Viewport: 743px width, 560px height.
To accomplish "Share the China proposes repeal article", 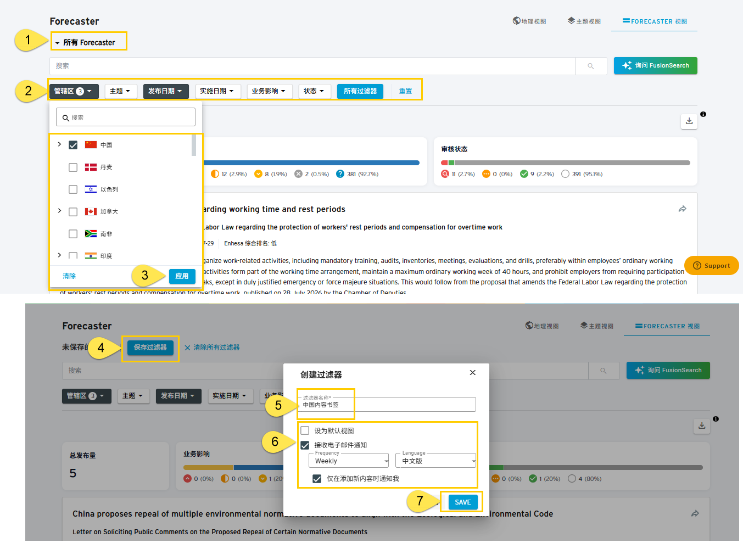I will click(x=695, y=513).
